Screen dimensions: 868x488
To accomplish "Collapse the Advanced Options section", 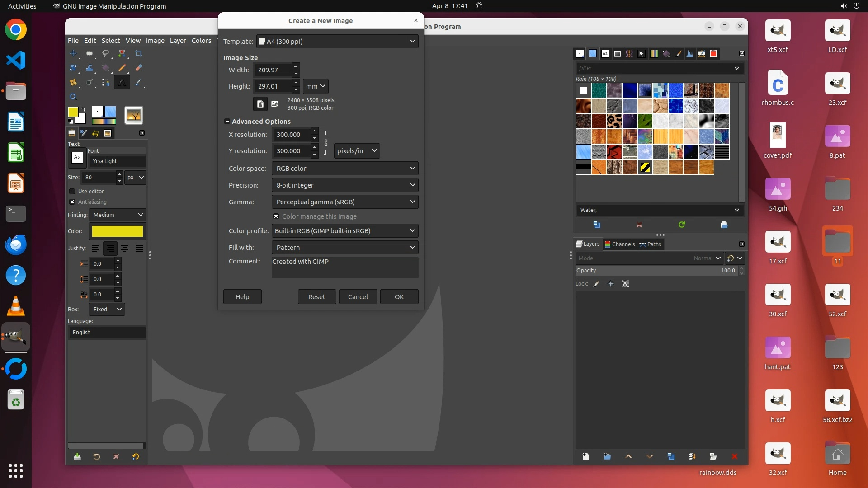I will click(x=227, y=122).
